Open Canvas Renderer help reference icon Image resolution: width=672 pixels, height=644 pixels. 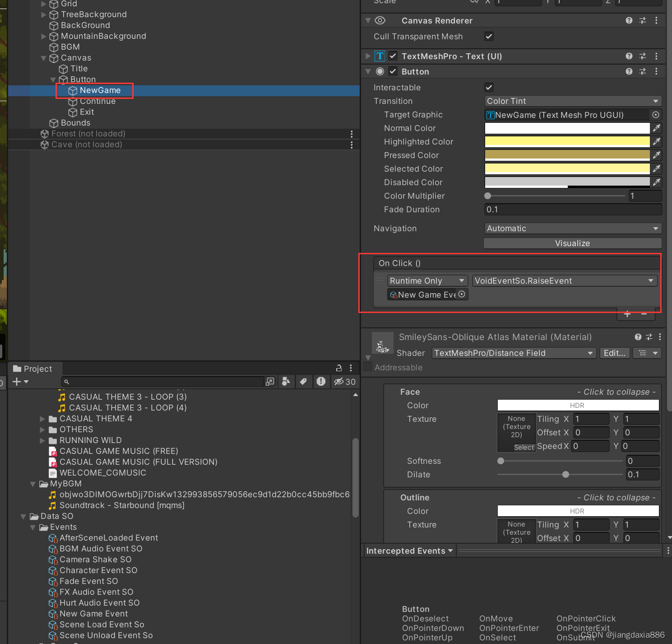[629, 20]
